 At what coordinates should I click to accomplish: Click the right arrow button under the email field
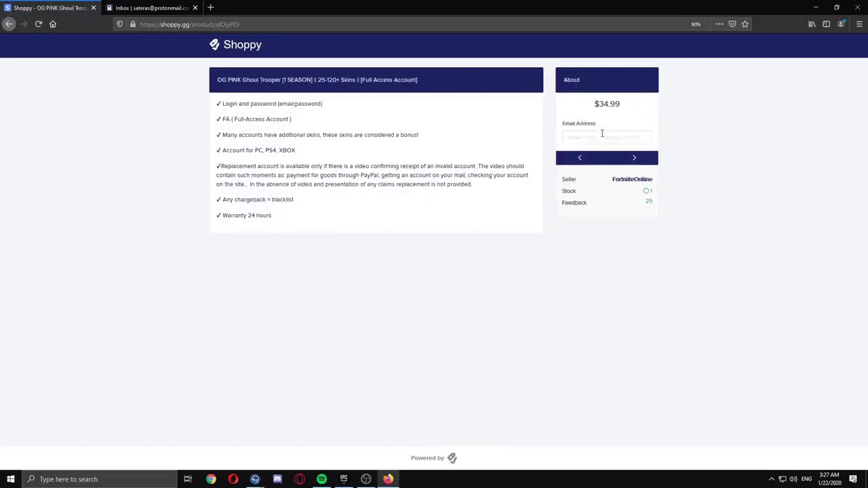pyautogui.click(x=634, y=158)
